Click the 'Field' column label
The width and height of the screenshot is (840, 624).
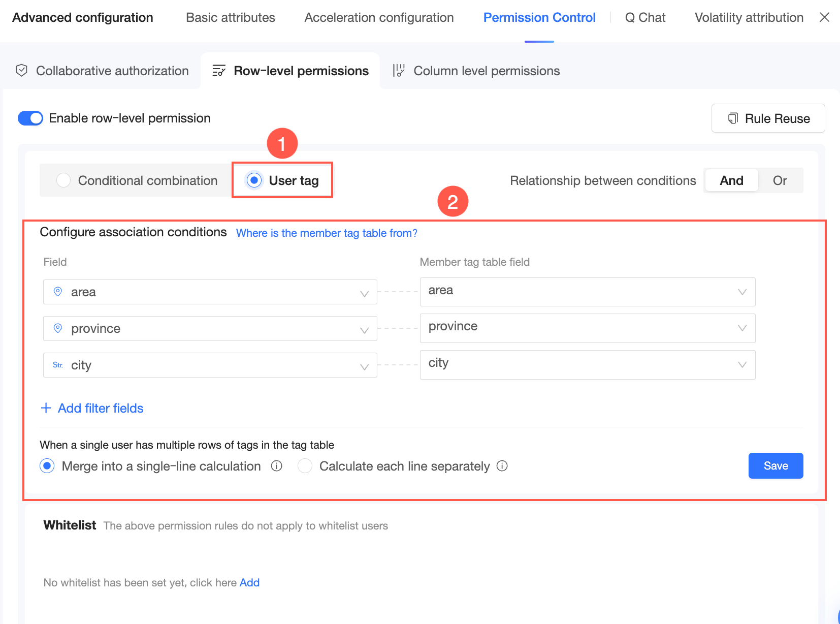coord(55,262)
